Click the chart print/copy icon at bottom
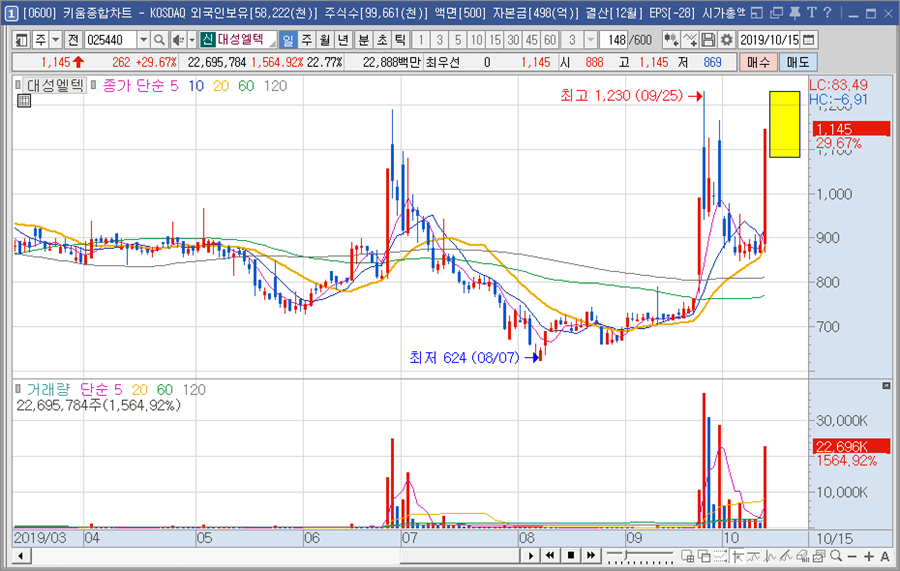Viewport: 900px width, 571px height. tap(819, 556)
